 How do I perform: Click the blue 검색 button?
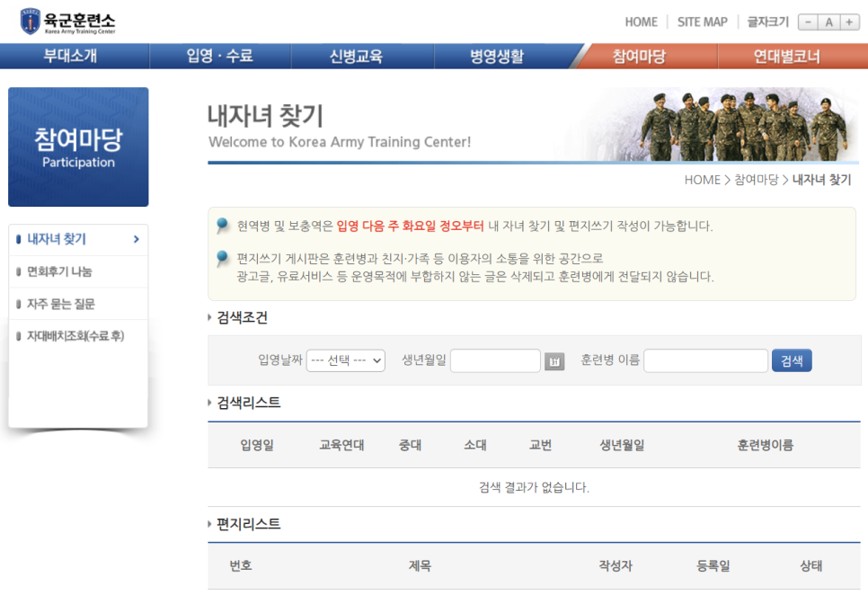click(792, 361)
